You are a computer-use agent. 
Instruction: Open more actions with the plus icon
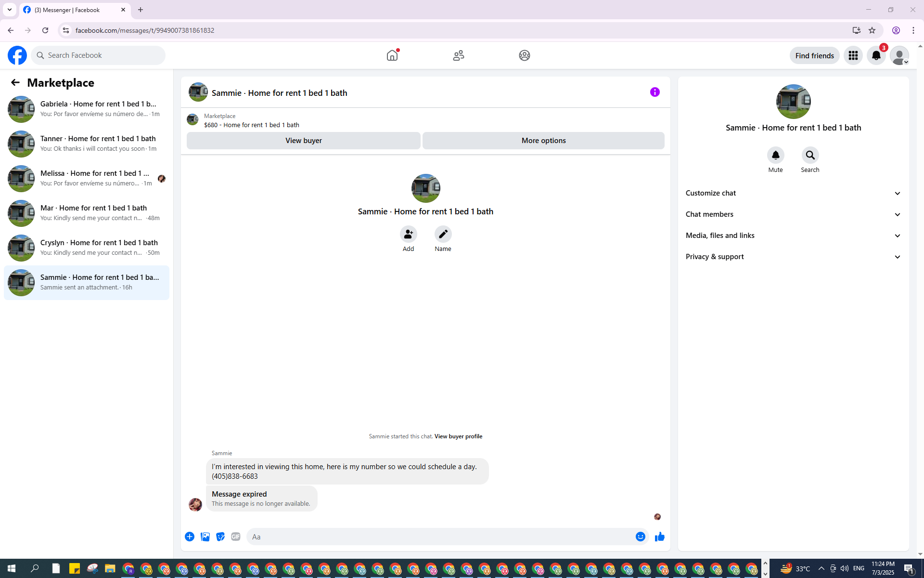pos(190,537)
